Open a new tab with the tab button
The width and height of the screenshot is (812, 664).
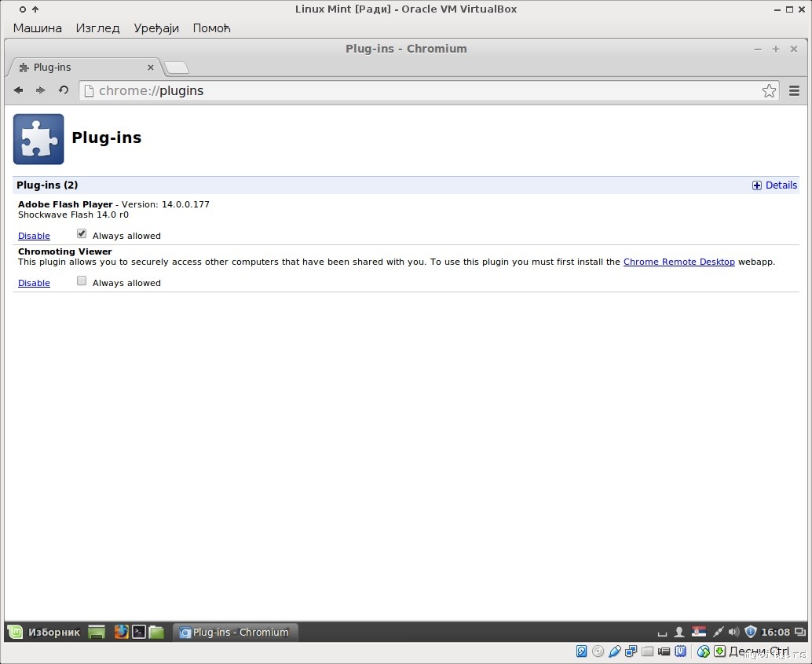click(x=177, y=68)
